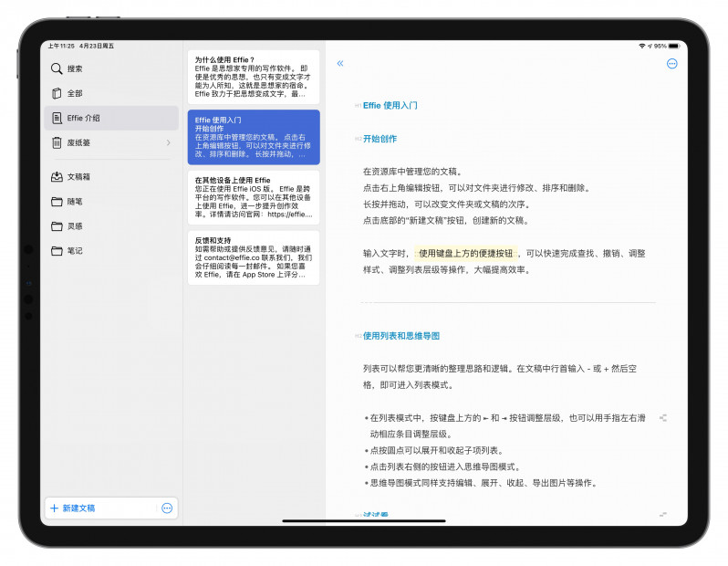
Task: Expand the 废纸篓 chevron arrow
Action: click(168, 142)
